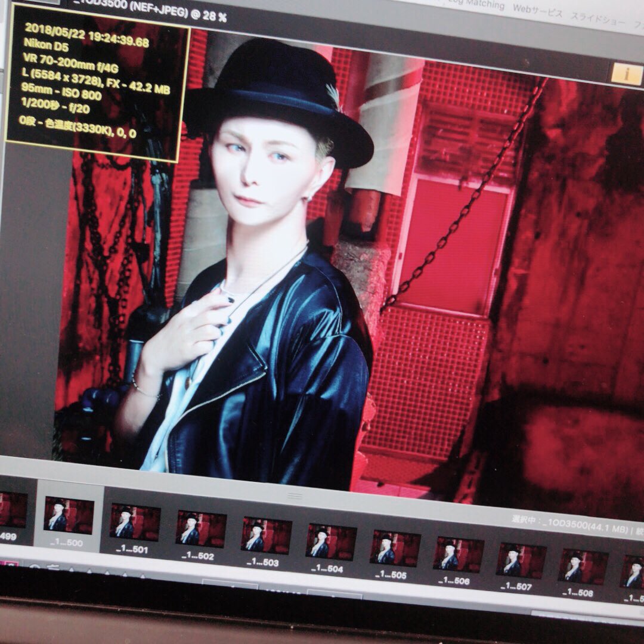Screen dimensions: 644x644
Task: Select filmstrip thumbnail _1...507
Action: pos(521,561)
